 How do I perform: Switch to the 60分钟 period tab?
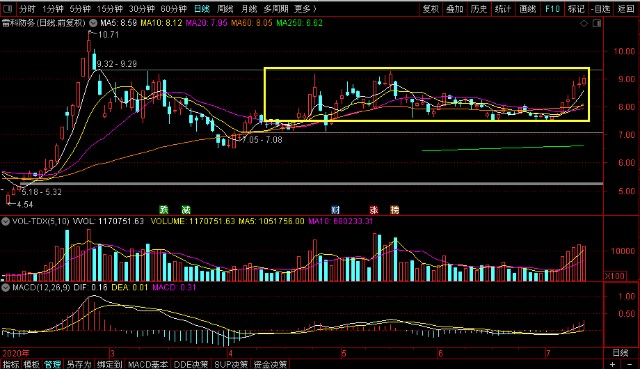(x=173, y=9)
